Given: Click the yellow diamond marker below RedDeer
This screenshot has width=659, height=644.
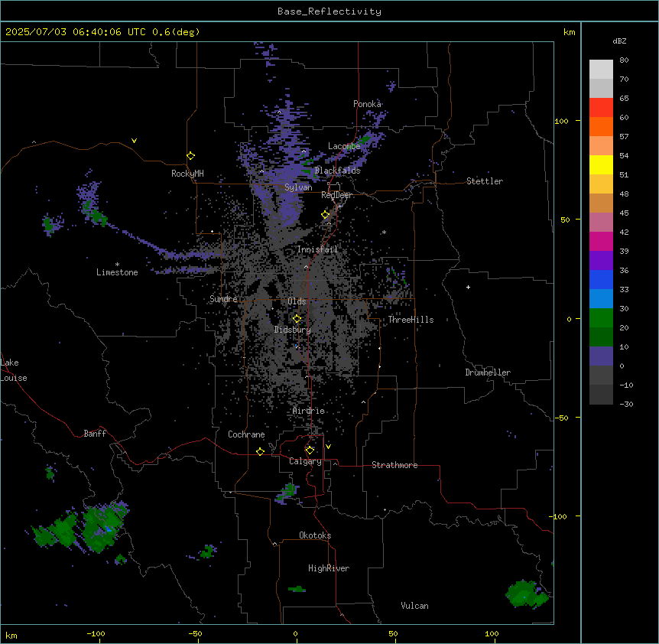Looking at the screenshot, I should click(326, 215).
